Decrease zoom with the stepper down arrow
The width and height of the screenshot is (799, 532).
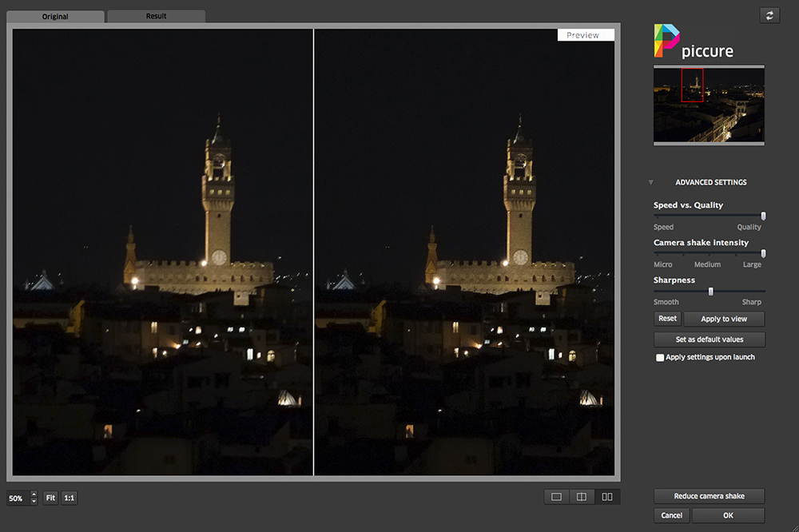34,502
